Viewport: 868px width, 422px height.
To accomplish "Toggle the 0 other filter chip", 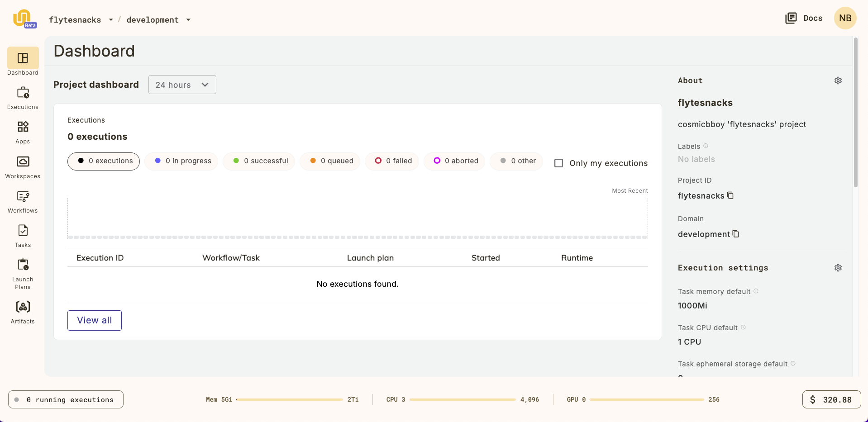I will pyautogui.click(x=517, y=161).
